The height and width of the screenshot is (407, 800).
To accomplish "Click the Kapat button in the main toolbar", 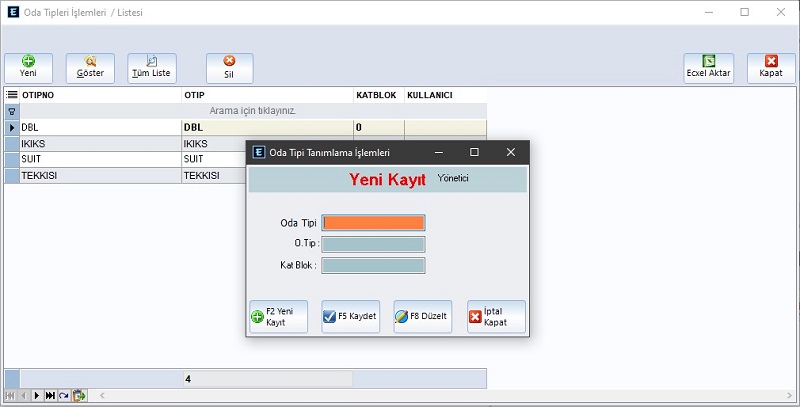I will tap(771, 68).
